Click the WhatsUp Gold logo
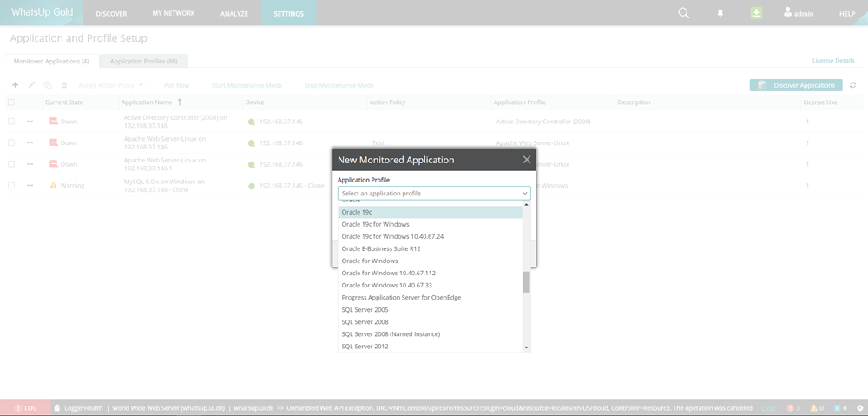The width and height of the screenshot is (868, 416). (x=42, y=12)
